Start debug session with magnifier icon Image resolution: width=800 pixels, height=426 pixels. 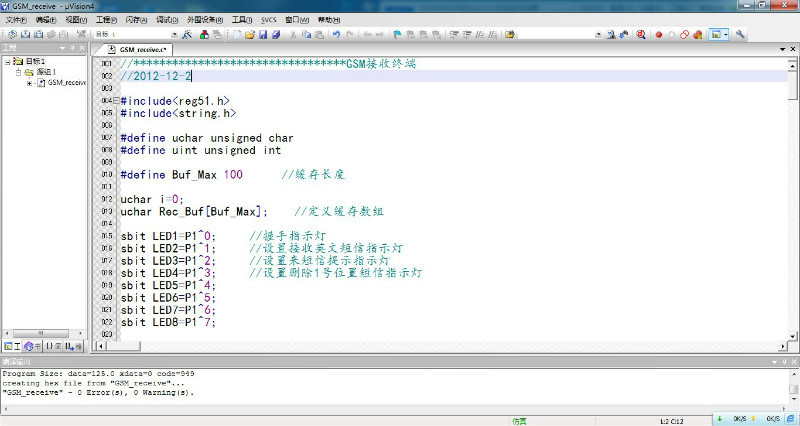point(641,34)
